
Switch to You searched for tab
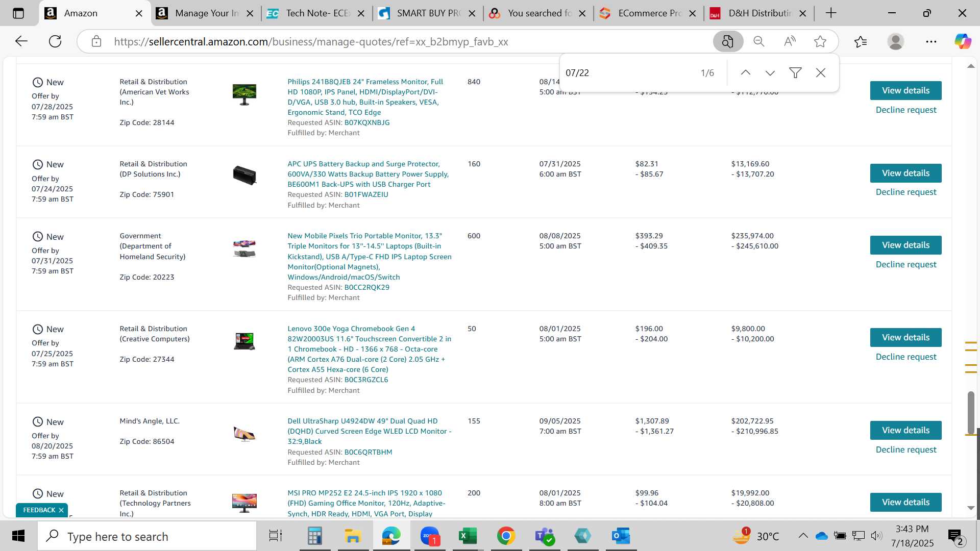[538, 13]
